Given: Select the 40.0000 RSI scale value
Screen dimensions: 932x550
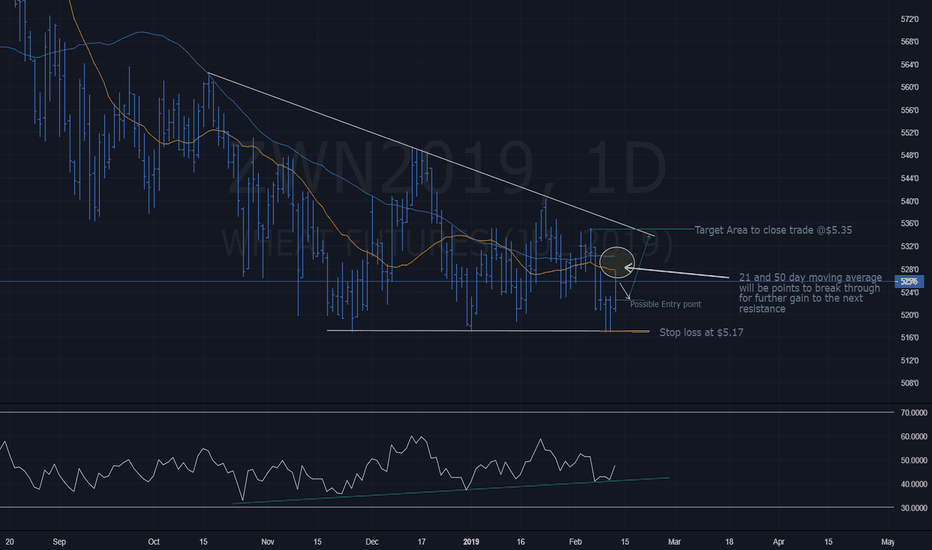Looking at the screenshot, I should pos(914,484).
